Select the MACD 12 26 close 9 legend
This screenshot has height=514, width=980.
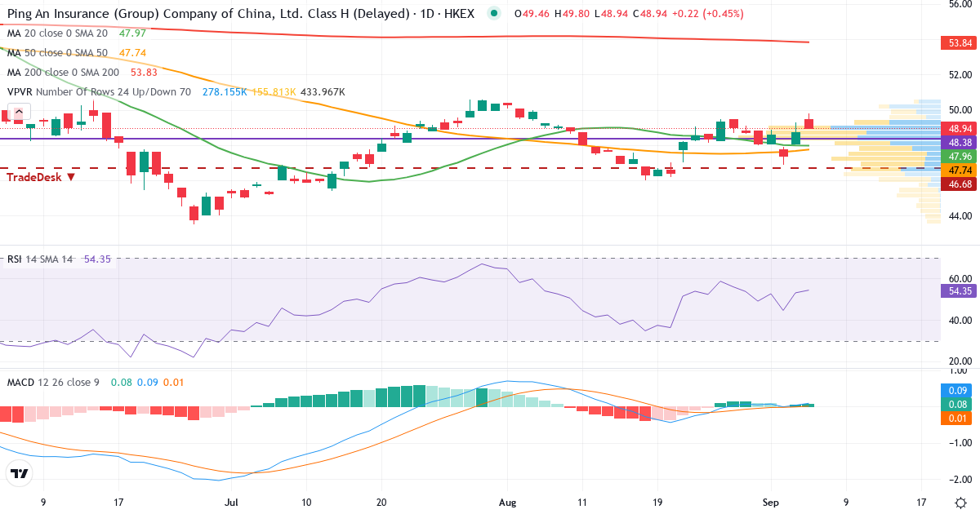[53, 382]
